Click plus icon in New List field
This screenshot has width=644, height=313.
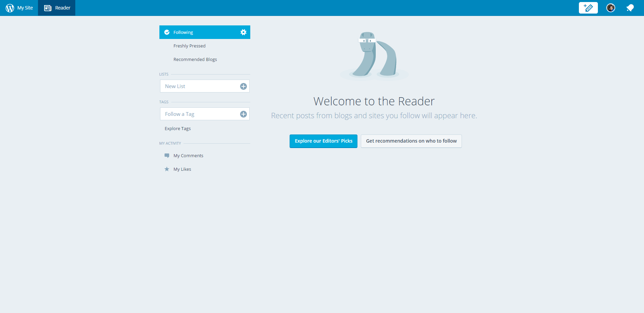[x=243, y=86]
